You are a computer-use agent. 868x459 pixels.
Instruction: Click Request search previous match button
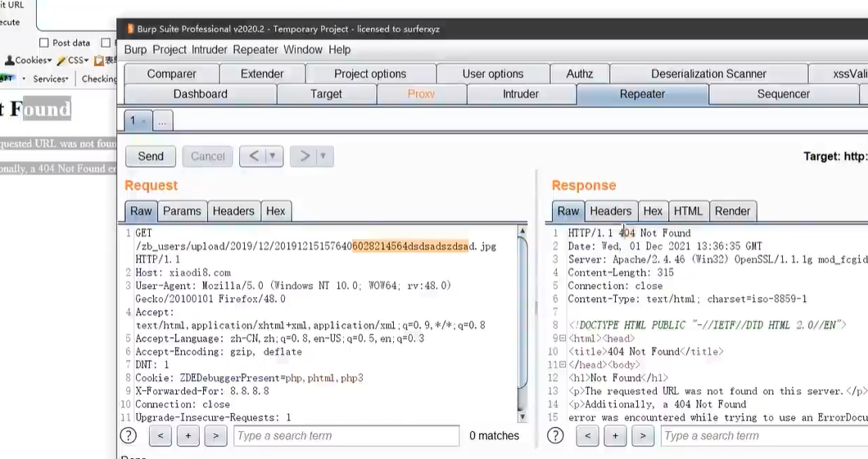point(160,436)
